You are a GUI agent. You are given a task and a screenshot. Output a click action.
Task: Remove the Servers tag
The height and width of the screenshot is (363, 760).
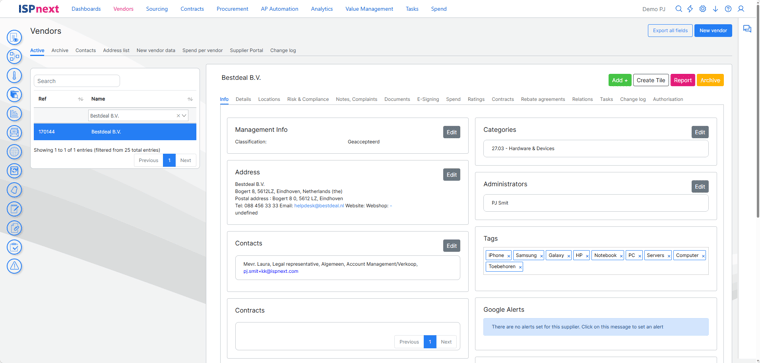click(669, 255)
